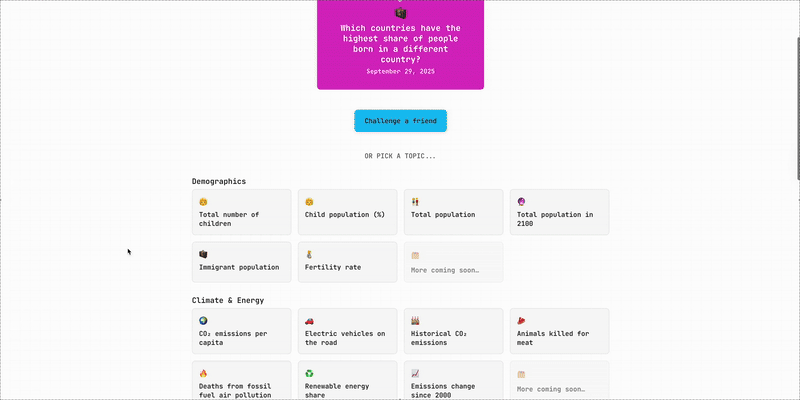This screenshot has height=400, width=800.
Task: Select Emissions change since 2000 topic
Action: [453, 381]
